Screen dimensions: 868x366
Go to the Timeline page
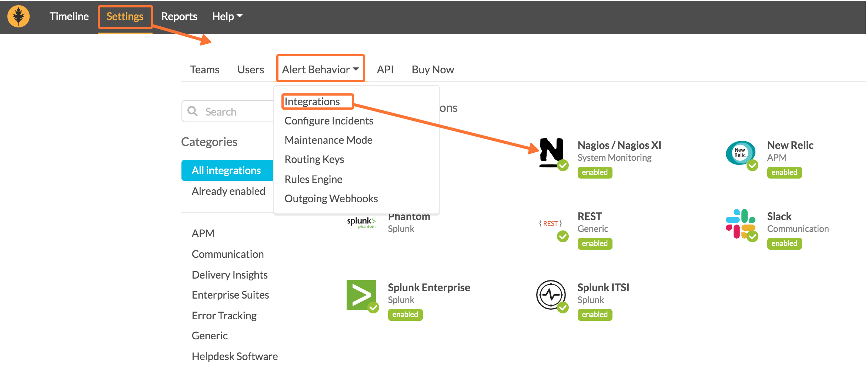point(69,16)
